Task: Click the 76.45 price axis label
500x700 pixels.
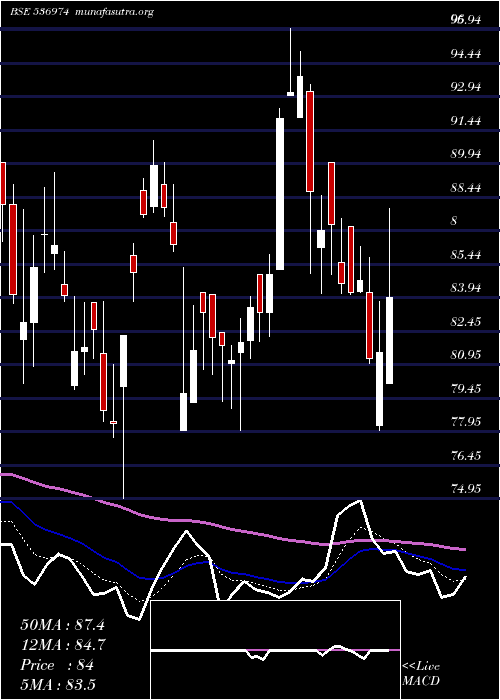Action: pos(466,455)
